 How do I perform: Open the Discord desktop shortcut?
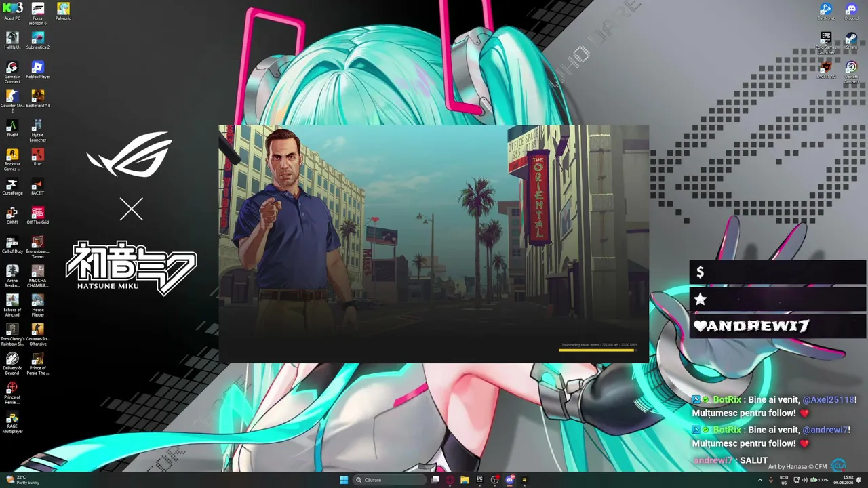click(851, 11)
